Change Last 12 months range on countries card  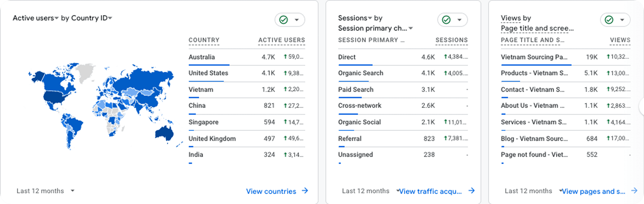pos(72,191)
